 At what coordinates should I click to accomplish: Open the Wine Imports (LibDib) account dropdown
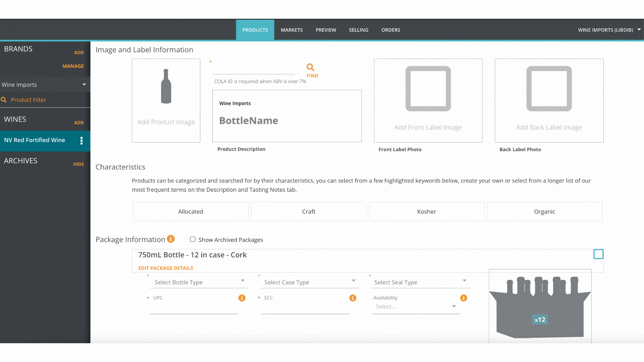coord(609,29)
